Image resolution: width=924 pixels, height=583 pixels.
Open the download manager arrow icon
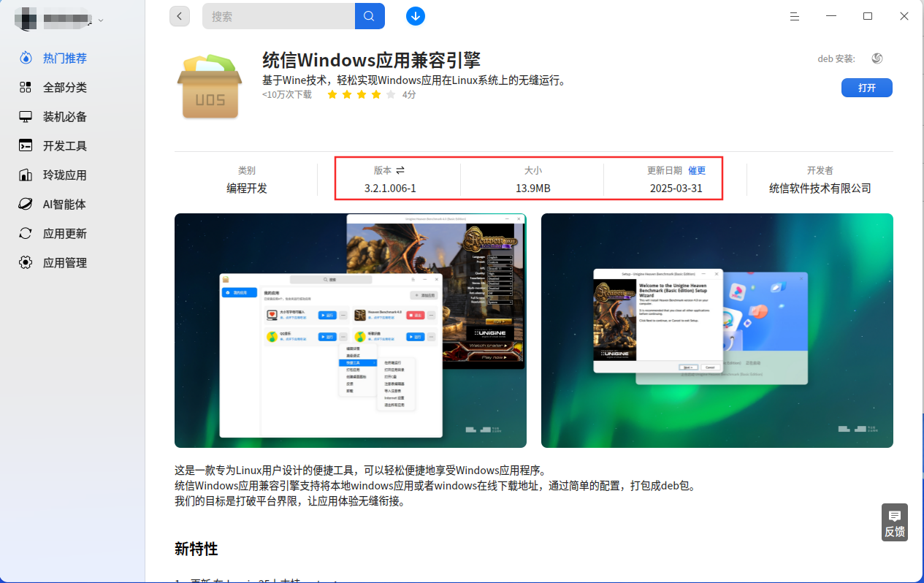pyautogui.click(x=416, y=16)
